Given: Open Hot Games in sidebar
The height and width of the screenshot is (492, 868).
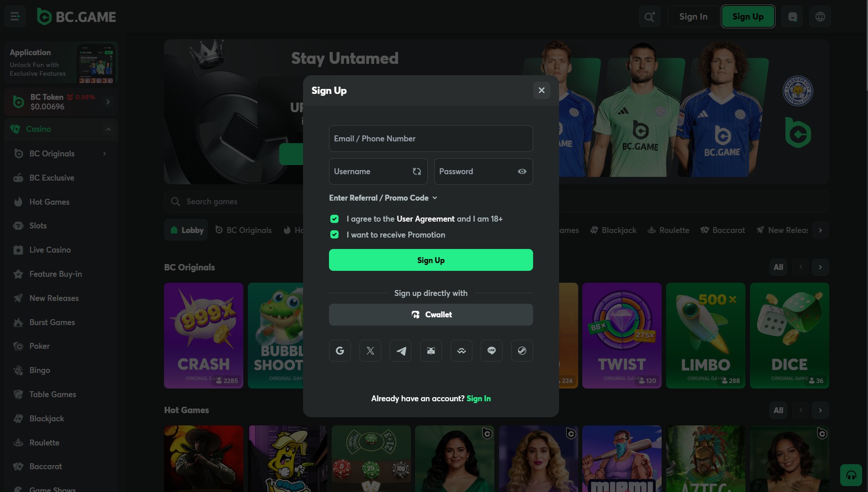Looking at the screenshot, I should click(x=49, y=202).
